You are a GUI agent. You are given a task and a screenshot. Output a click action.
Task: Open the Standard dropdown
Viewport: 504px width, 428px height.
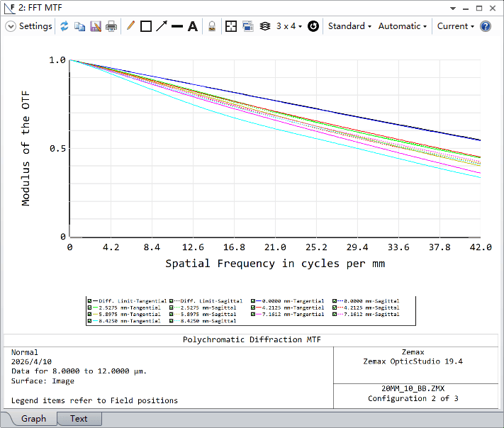pos(349,26)
